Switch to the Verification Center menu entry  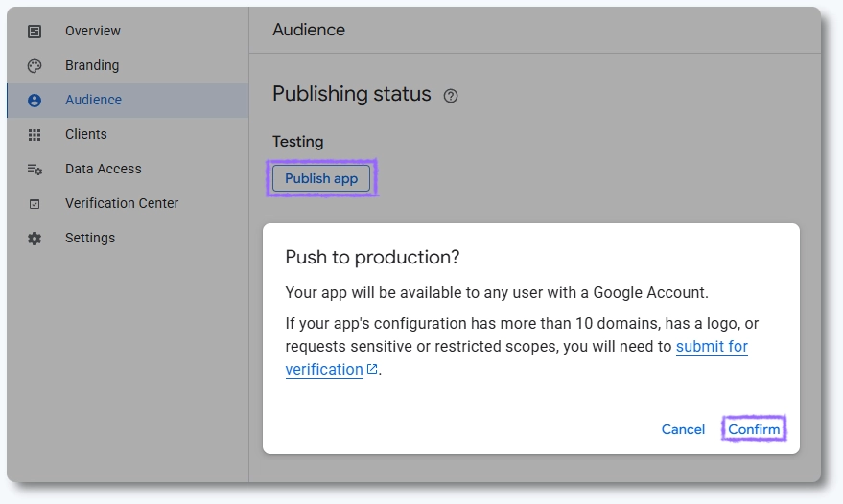[122, 203]
